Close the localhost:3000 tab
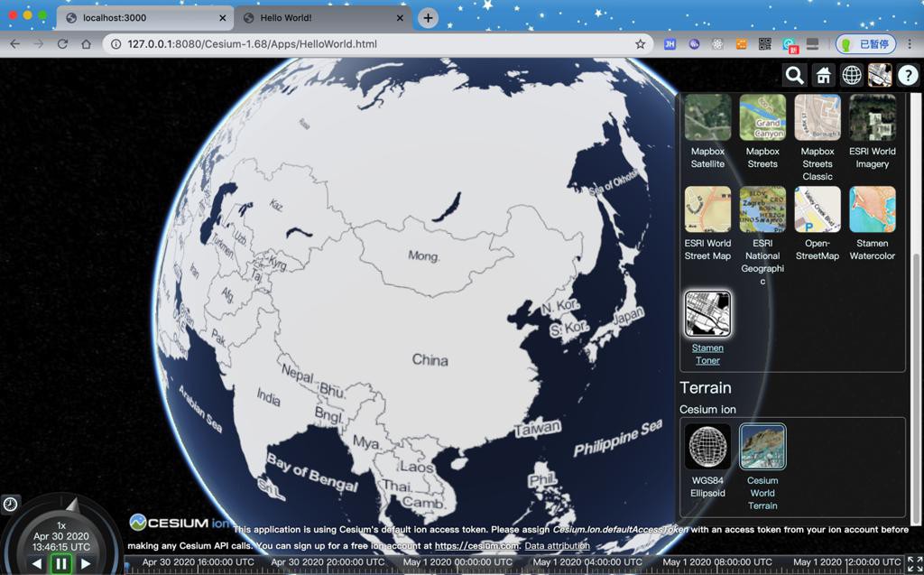The height and width of the screenshot is (575, 924). (x=222, y=18)
